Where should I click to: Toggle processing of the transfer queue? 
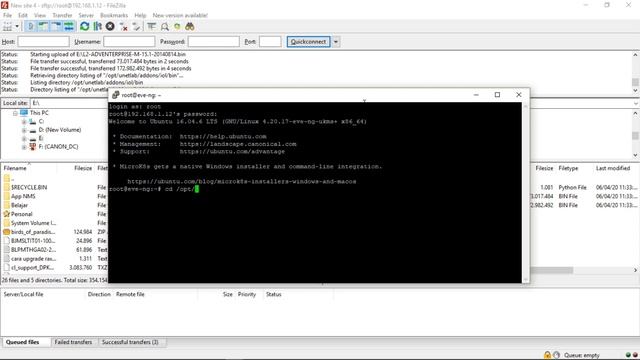click(x=98, y=27)
